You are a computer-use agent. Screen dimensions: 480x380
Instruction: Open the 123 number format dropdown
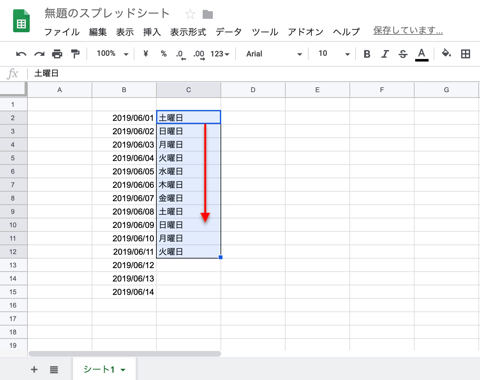coord(220,54)
